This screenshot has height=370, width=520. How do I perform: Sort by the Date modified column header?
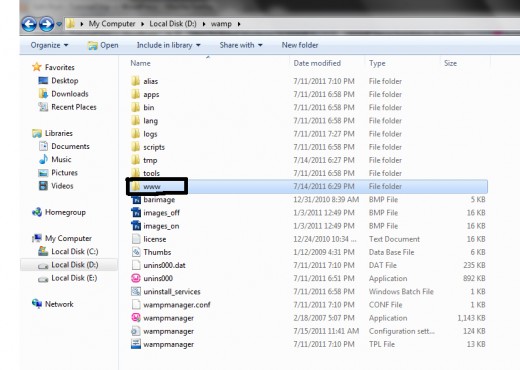(x=317, y=63)
